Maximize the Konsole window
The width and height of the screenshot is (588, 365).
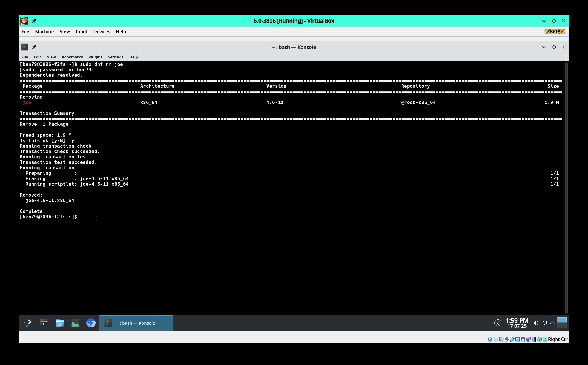click(554, 47)
